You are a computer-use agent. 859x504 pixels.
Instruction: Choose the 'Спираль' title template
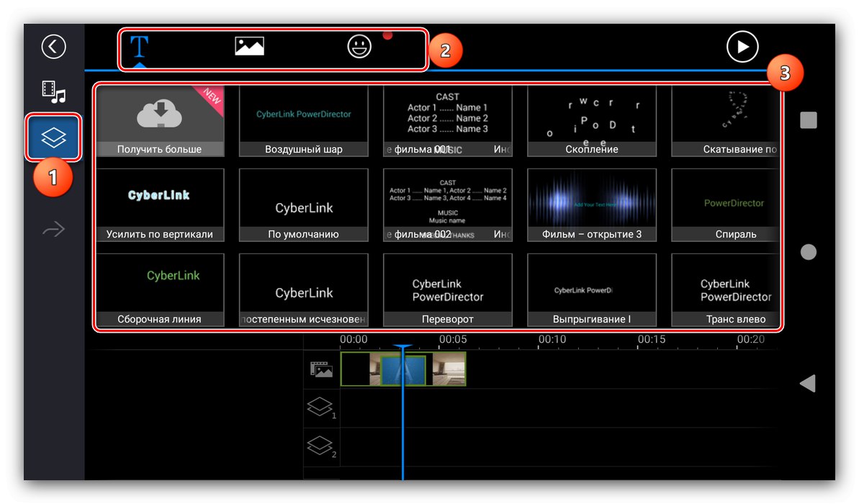point(725,205)
